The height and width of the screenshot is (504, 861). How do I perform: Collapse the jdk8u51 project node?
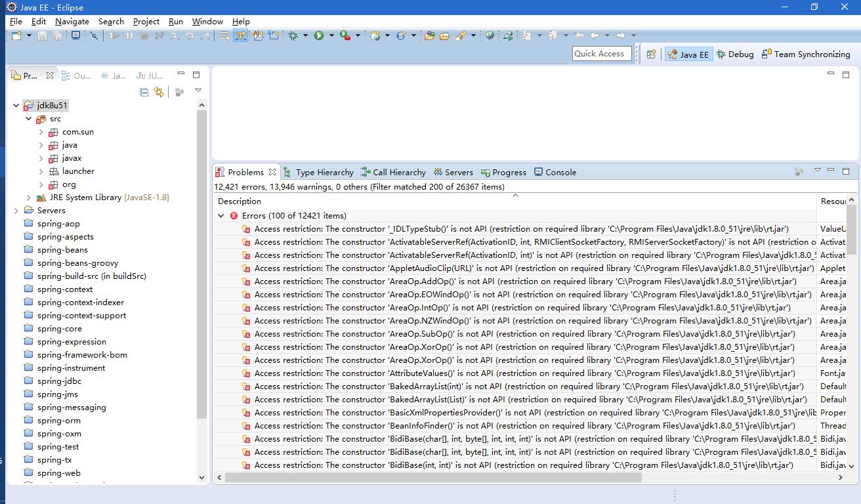(16, 105)
